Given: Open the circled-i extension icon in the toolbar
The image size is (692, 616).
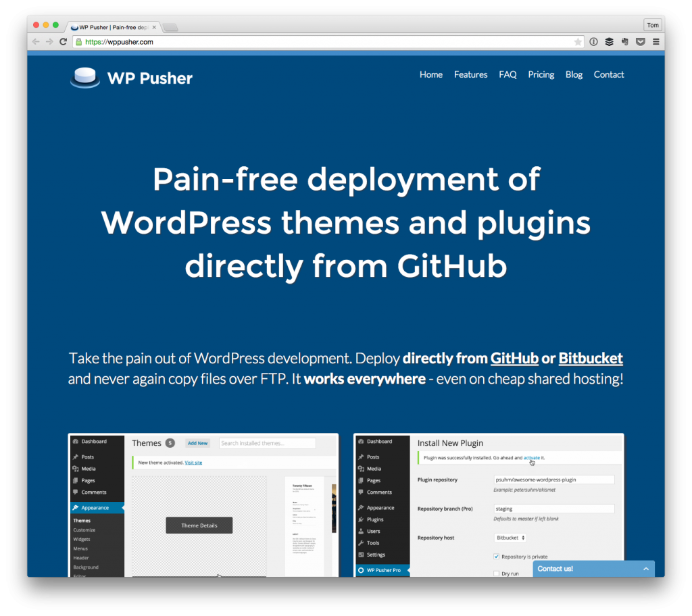Looking at the screenshot, I should 593,42.
